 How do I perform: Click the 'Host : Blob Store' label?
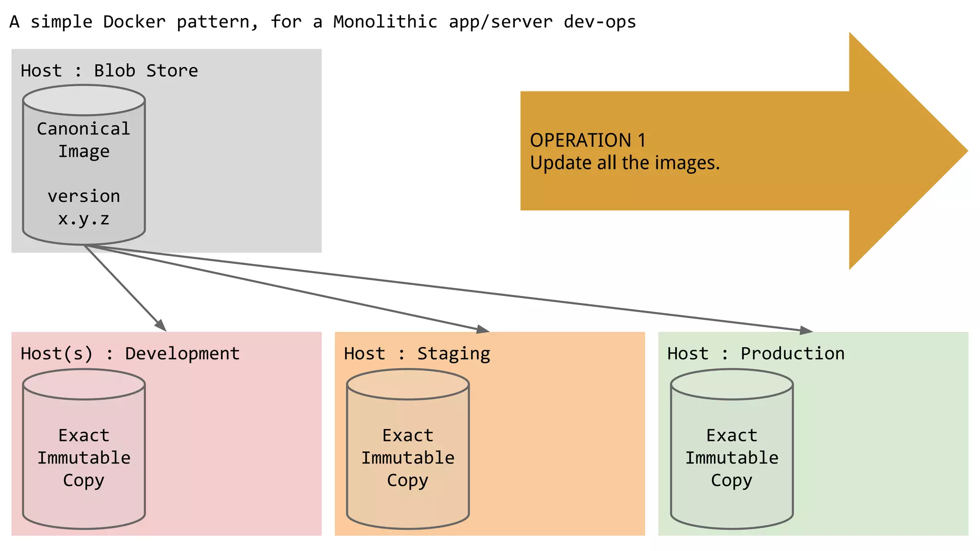tap(109, 71)
